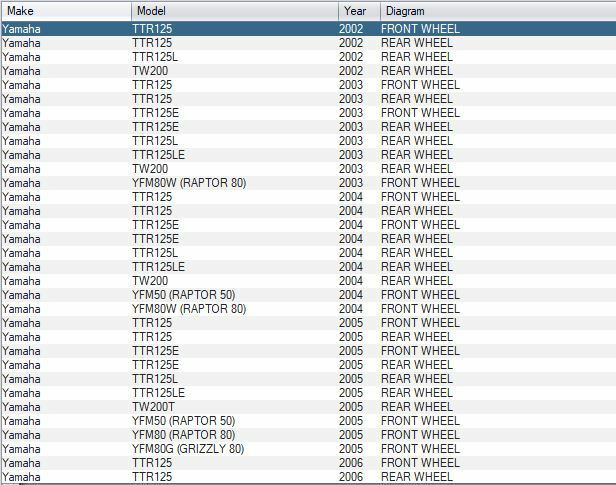Select the YFM80W (RAPTOR 80) 2004 row
The image size is (616, 485).
pyautogui.click(x=309, y=309)
